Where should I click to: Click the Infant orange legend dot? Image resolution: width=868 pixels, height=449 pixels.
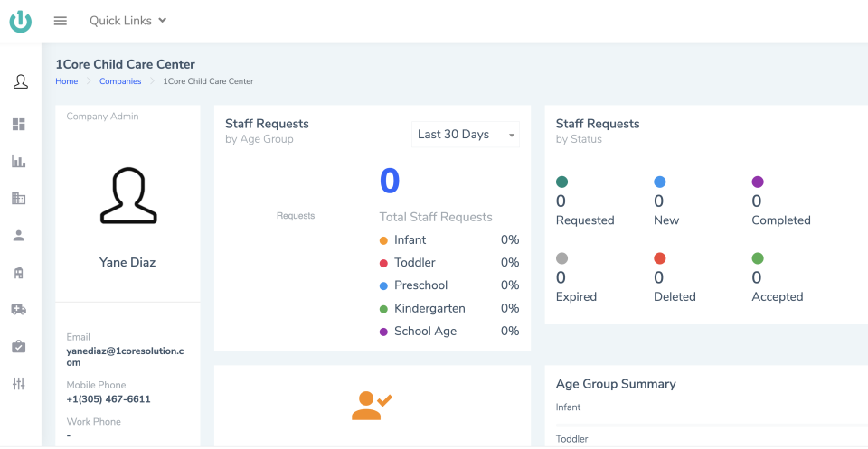pos(383,240)
